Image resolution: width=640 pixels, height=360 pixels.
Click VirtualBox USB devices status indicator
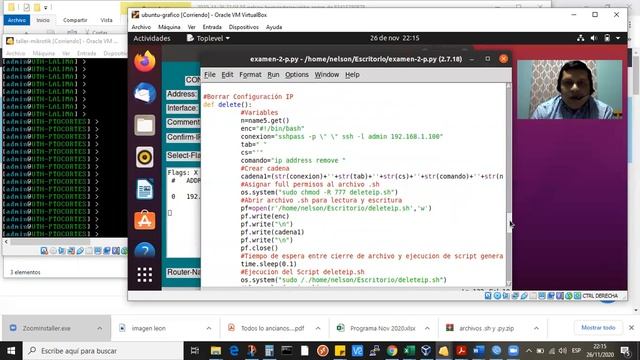coord(524,296)
